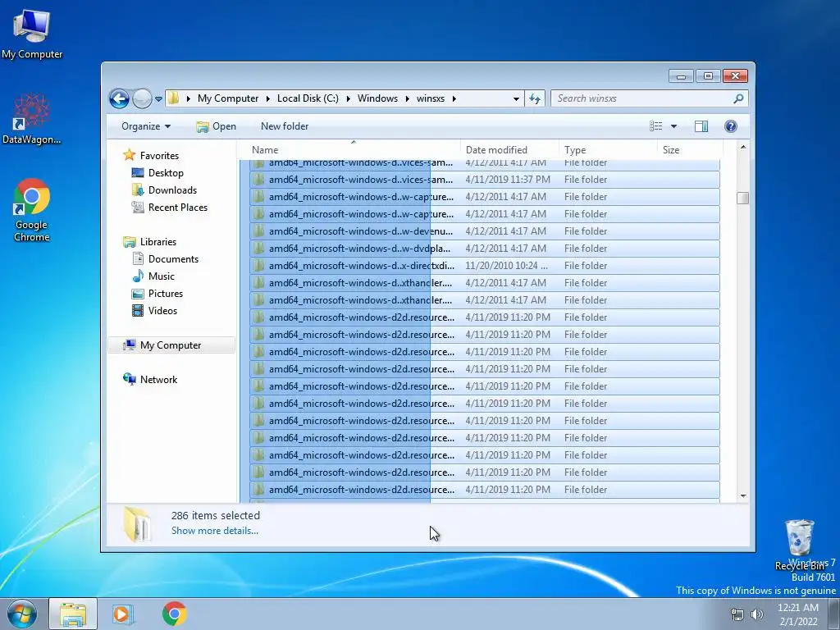
Task: Select Windows breadcrumb in address bar
Action: [377, 98]
